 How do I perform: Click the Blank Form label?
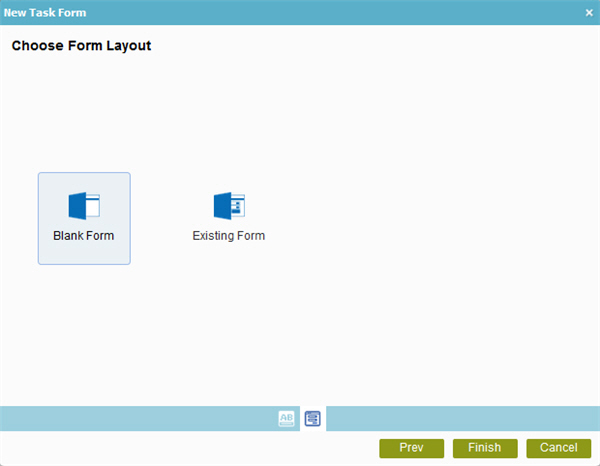84,236
